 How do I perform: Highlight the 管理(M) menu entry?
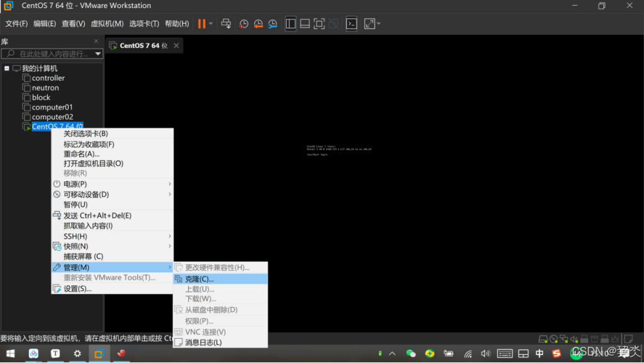pyautogui.click(x=112, y=267)
